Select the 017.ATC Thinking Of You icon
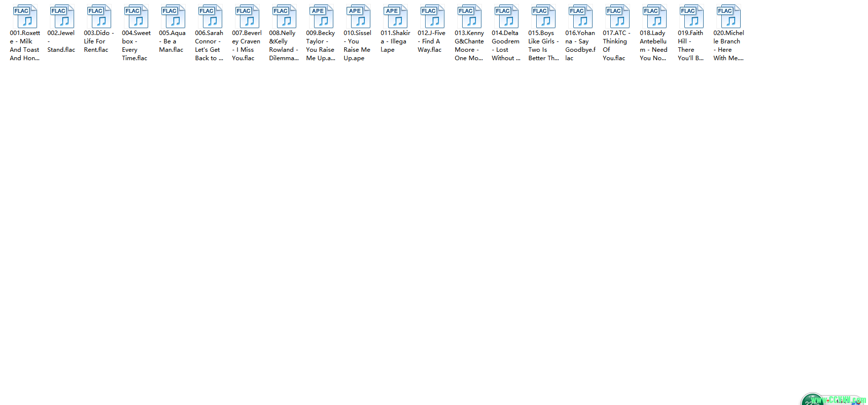This screenshot has height=405, width=868. [618, 16]
